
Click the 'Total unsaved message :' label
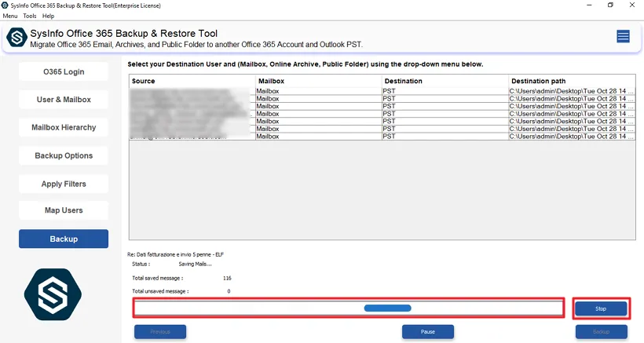pyautogui.click(x=160, y=291)
